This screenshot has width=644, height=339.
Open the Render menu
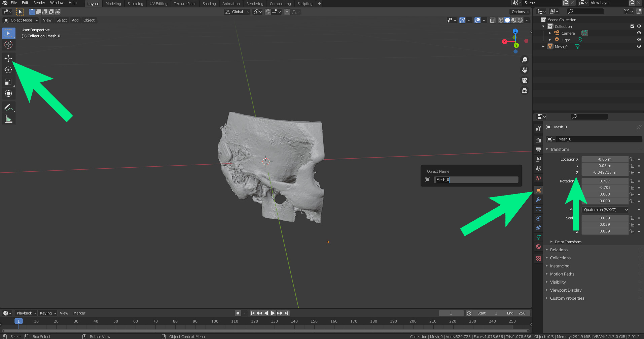[39, 3]
